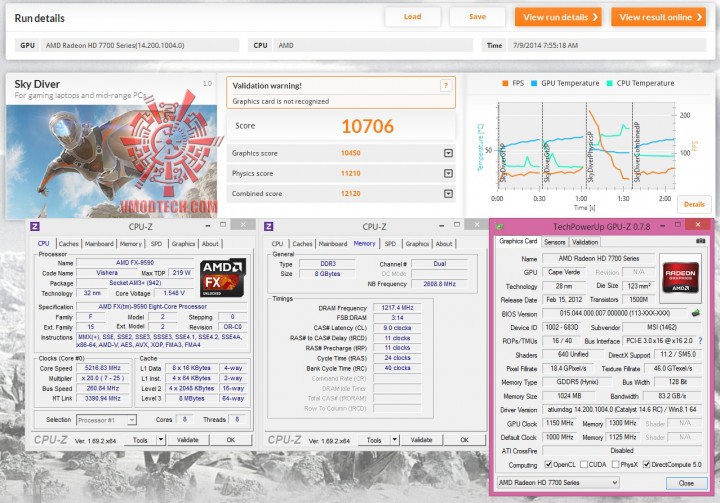Click the left CPU-Z window's purple Z icon

pos(35,226)
